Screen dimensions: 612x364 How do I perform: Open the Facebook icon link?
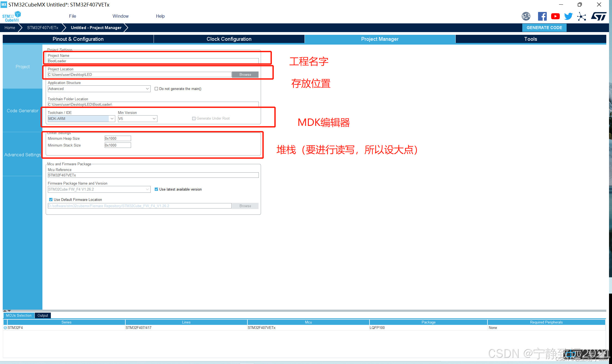pyautogui.click(x=542, y=16)
